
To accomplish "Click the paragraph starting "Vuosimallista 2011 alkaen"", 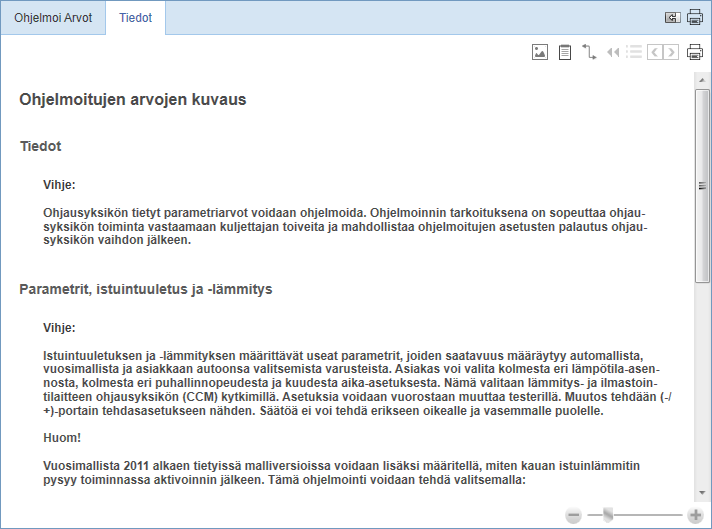I will click(341, 473).
